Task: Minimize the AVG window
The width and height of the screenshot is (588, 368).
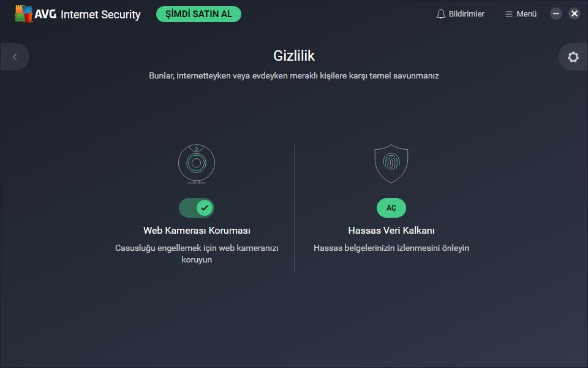Action: 556,14
